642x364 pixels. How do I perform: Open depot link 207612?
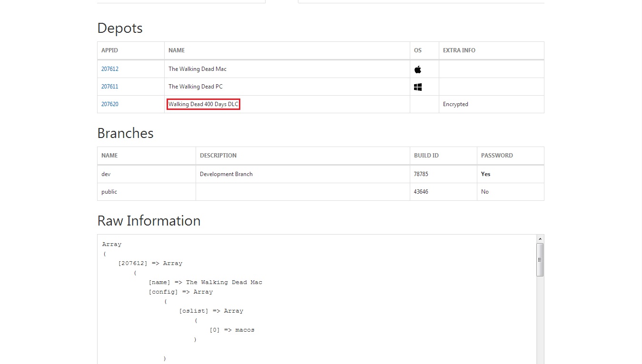click(x=109, y=69)
